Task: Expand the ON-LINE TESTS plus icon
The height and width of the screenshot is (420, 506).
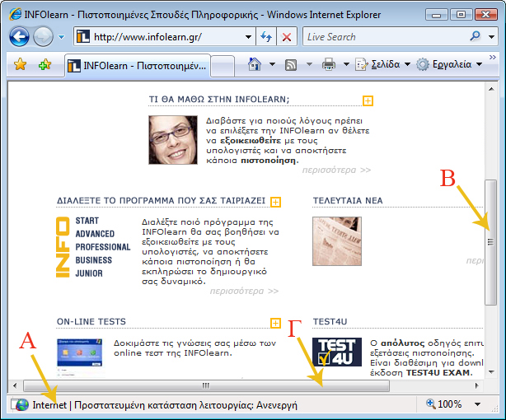Action: (275, 323)
